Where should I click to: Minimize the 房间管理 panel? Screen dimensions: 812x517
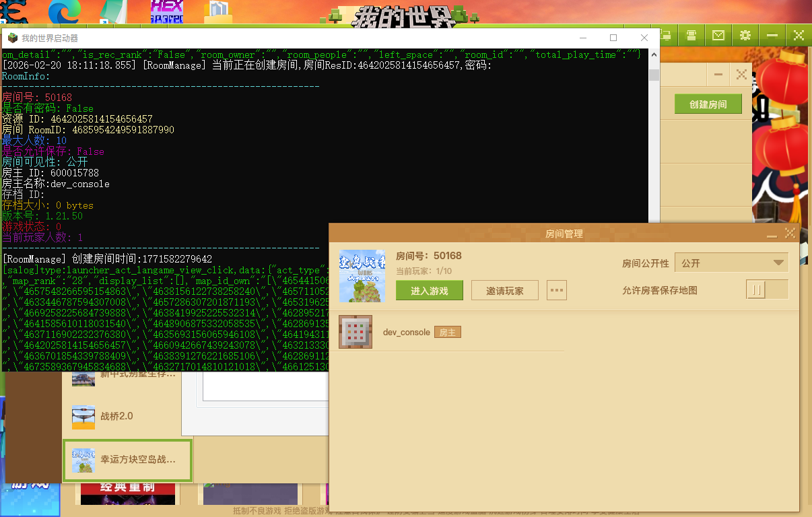tap(772, 234)
